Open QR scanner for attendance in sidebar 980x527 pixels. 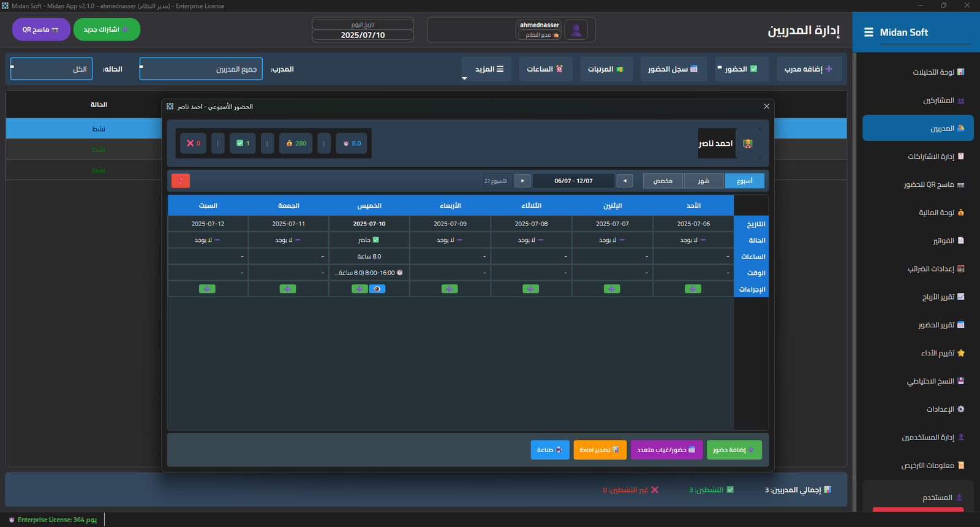tap(933, 184)
